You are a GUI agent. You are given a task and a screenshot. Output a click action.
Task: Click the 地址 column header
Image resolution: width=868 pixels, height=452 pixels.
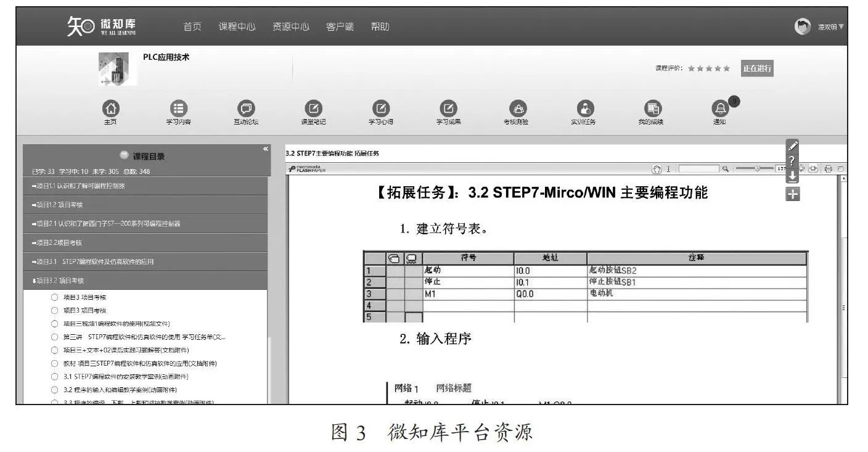tap(550, 258)
